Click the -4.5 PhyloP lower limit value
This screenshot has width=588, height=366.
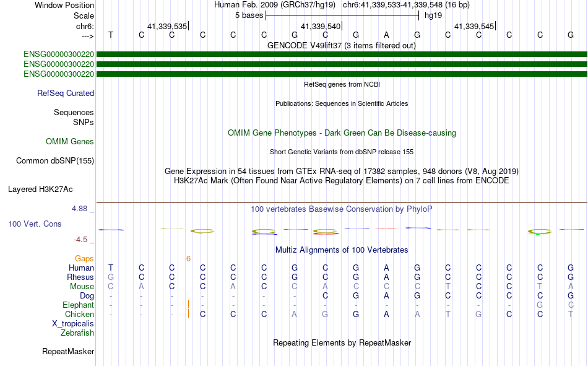(x=80, y=240)
